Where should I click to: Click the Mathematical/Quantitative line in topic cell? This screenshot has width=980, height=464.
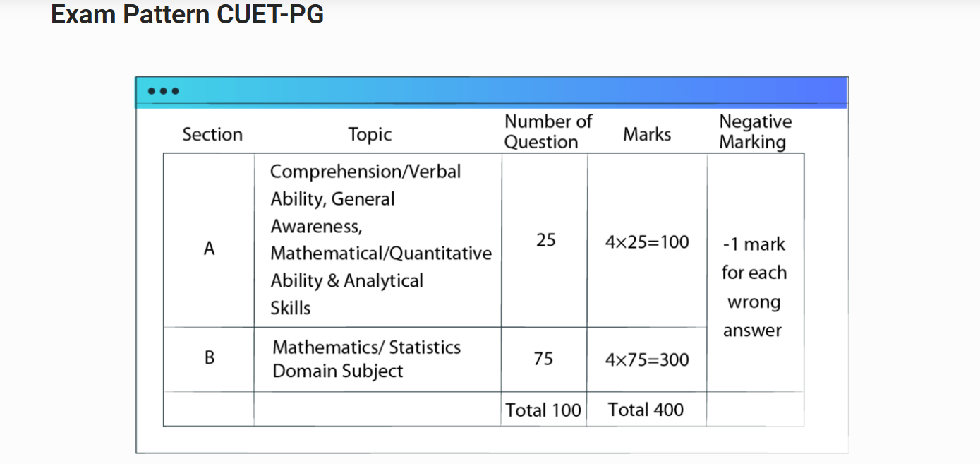point(381,253)
